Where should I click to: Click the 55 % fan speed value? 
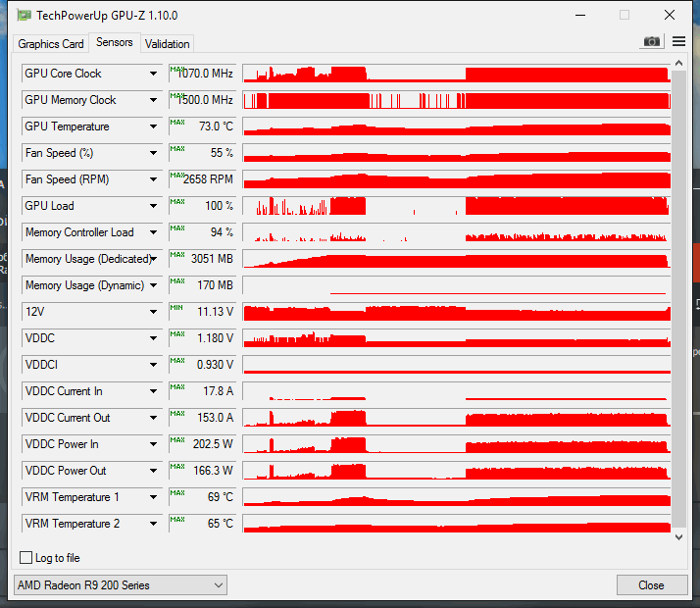203,153
